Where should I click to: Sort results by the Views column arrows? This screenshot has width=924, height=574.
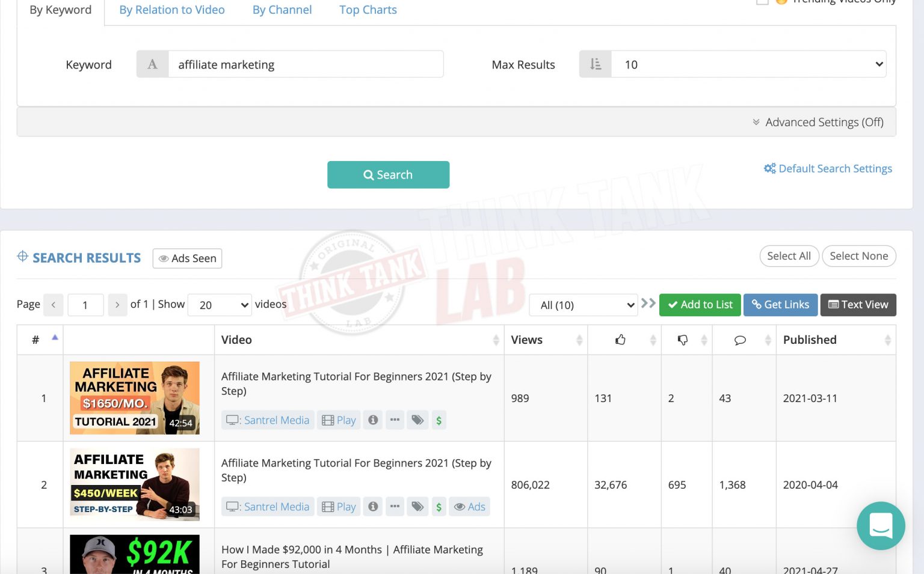[579, 340]
